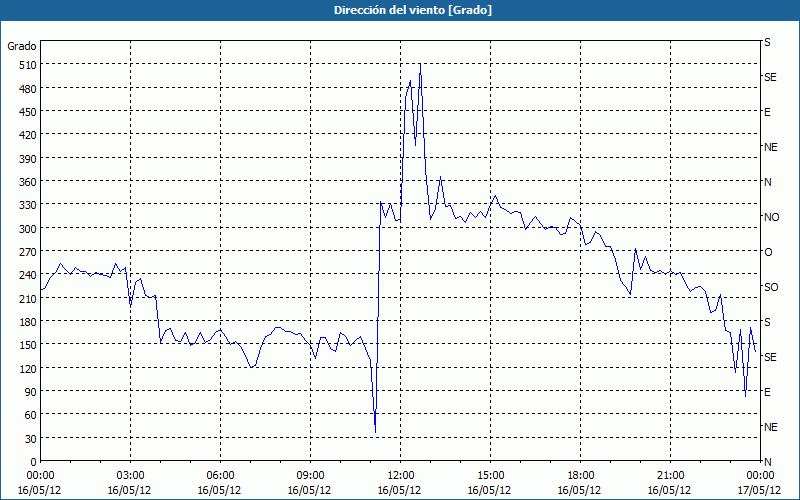Select the 120 degree axis label
800x500 pixels.
click(x=28, y=369)
